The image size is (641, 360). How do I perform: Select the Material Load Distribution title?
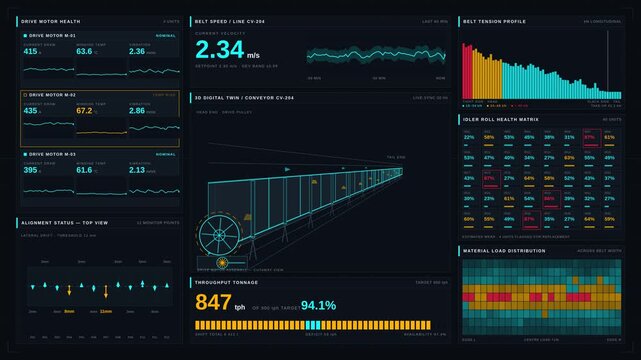[x=504, y=251]
